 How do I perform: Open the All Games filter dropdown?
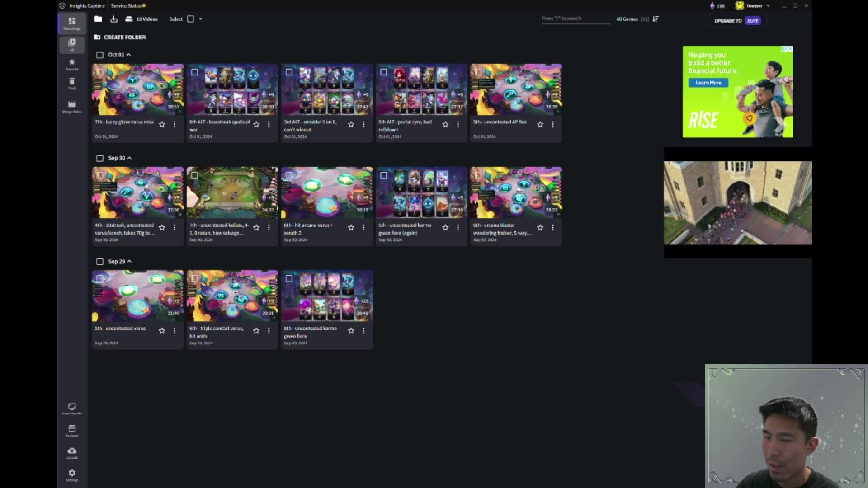coord(632,19)
